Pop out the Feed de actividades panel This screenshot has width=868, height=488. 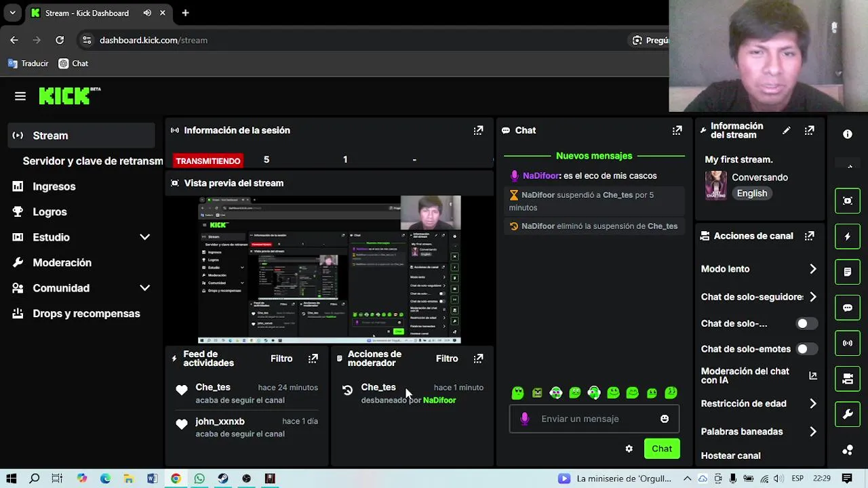click(313, 359)
